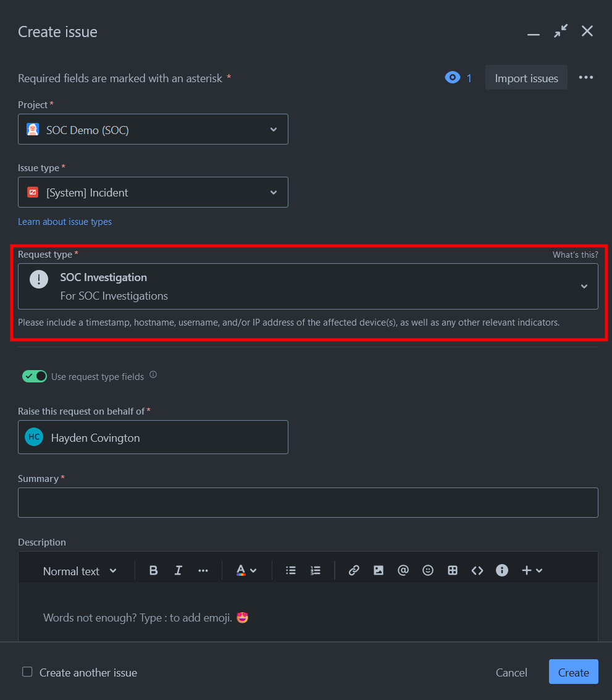Open the Project dropdown showing SOC Demo
This screenshot has width=612, height=700.
click(x=153, y=130)
